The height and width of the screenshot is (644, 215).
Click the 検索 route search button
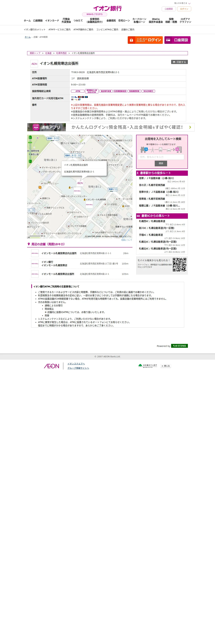coord(161,163)
